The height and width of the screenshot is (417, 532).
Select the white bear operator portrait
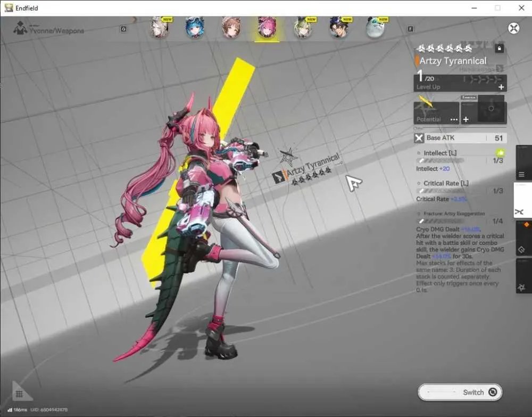pos(375,27)
